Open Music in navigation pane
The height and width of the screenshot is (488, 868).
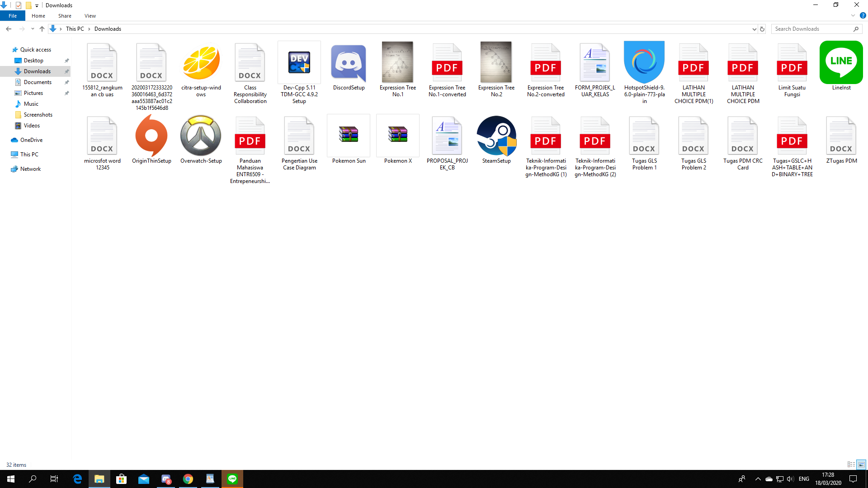click(x=31, y=104)
